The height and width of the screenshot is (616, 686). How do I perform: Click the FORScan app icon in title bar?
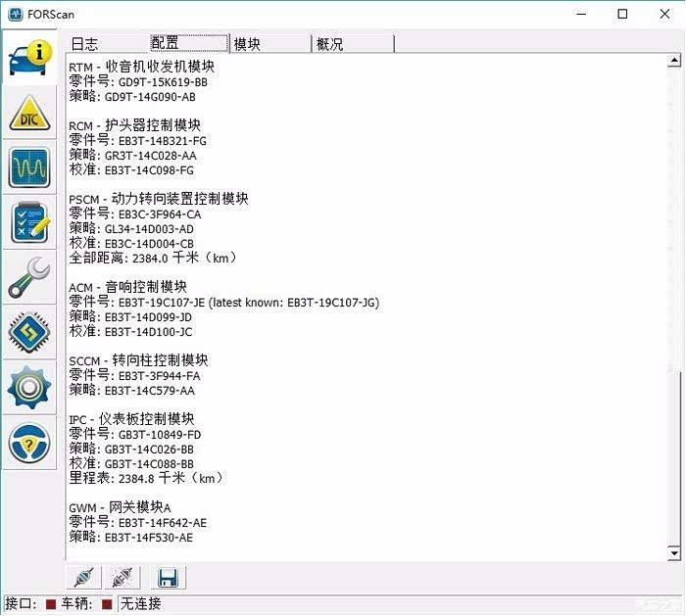(16, 14)
